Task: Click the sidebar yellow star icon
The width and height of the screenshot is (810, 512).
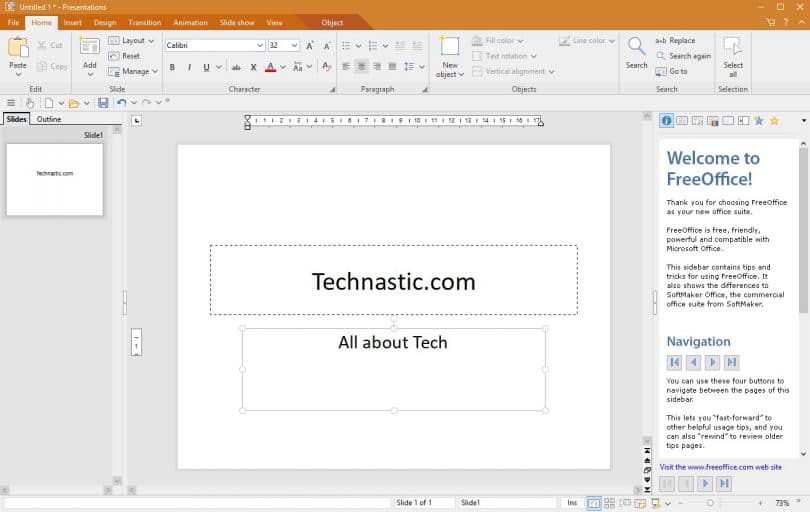Action: (x=774, y=121)
